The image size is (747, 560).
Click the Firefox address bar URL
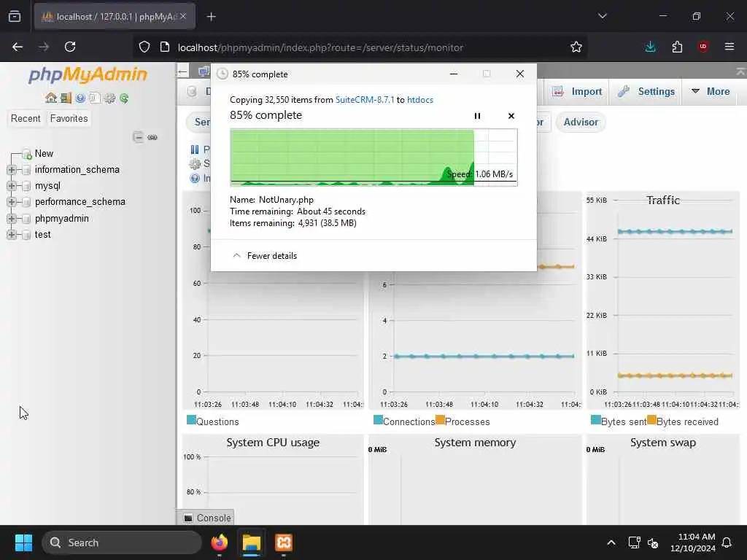pos(321,47)
